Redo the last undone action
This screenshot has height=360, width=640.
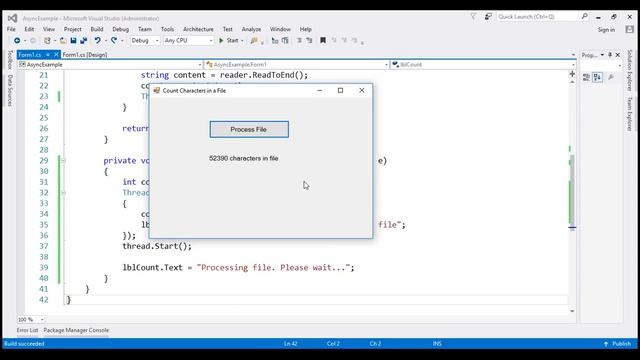pos(114,40)
